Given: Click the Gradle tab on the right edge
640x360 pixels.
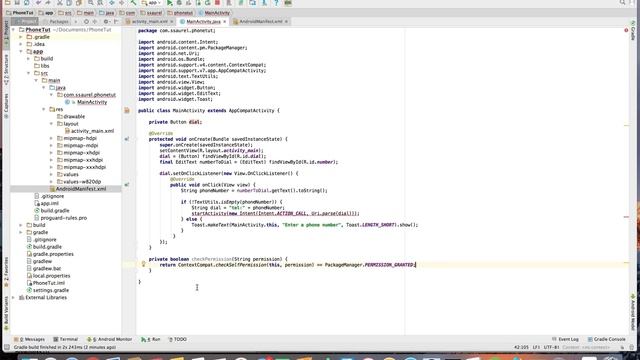Looking at the screenshot, I should point(633,31).
